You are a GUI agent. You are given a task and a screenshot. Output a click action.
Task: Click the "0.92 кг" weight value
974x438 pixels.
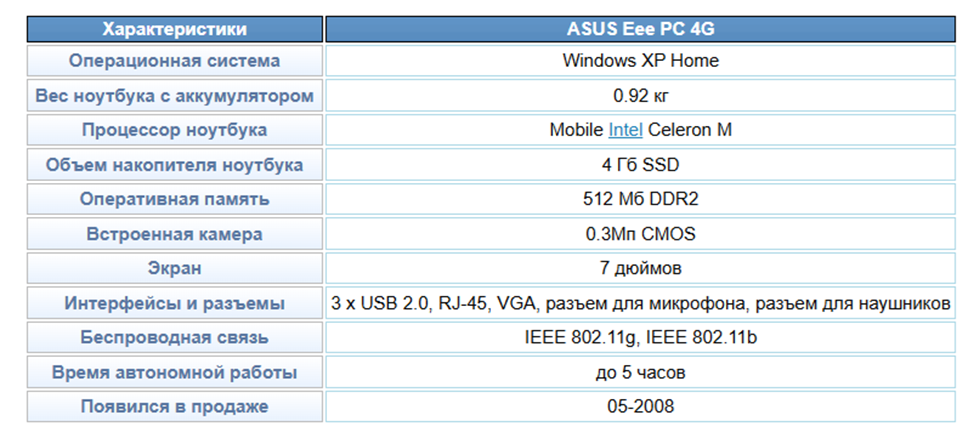click(x=640, y=96)
